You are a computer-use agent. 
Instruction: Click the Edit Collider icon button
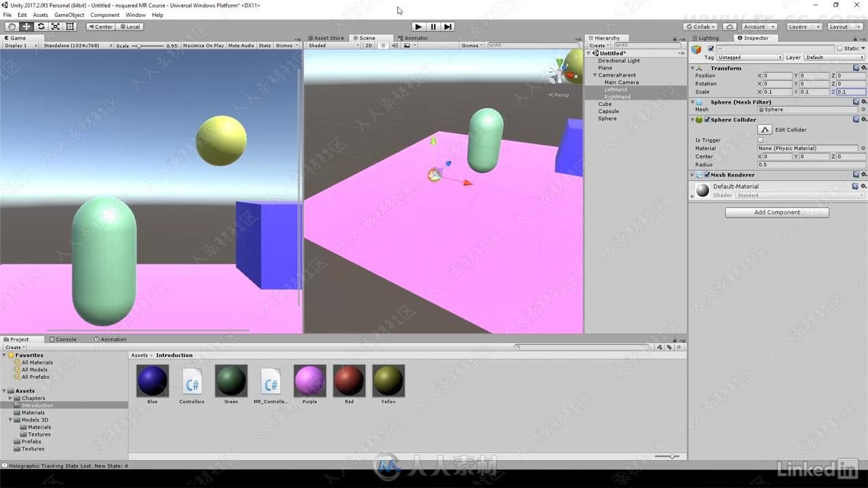click(x=765, y=129)
